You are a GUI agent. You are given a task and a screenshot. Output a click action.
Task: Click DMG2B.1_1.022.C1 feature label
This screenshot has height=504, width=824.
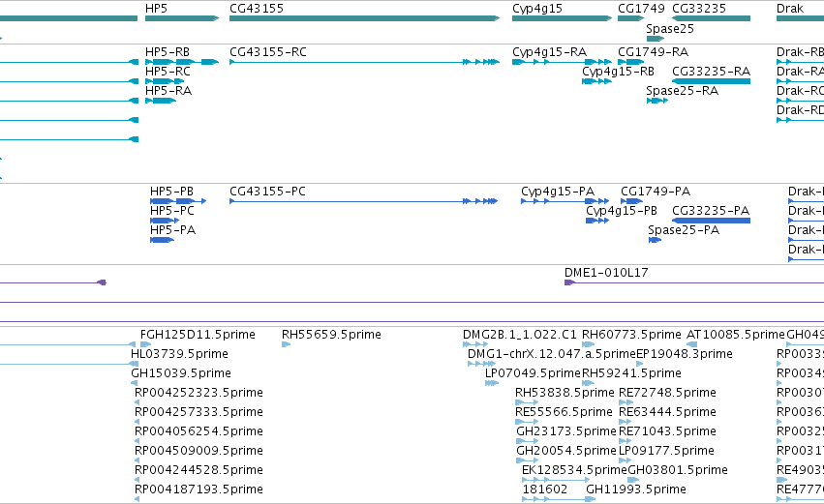click(x=520, y=335)
